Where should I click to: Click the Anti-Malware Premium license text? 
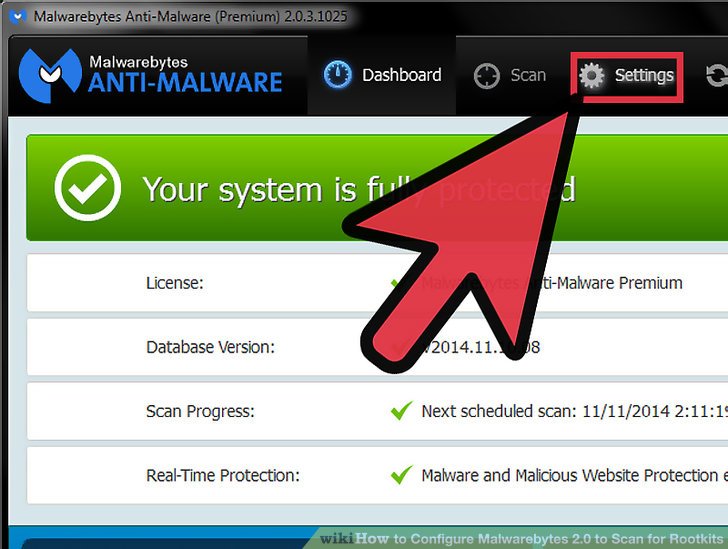click(552, 283)
